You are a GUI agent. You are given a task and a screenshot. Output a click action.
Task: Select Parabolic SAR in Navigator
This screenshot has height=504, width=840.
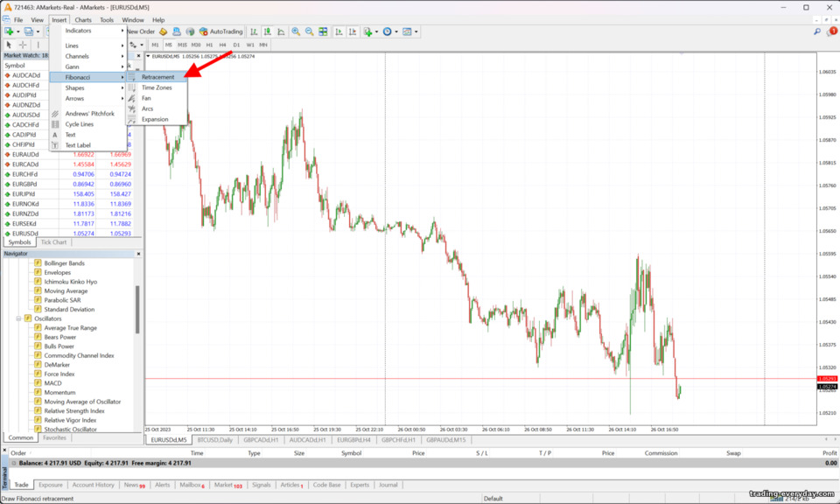coord(62,300)
